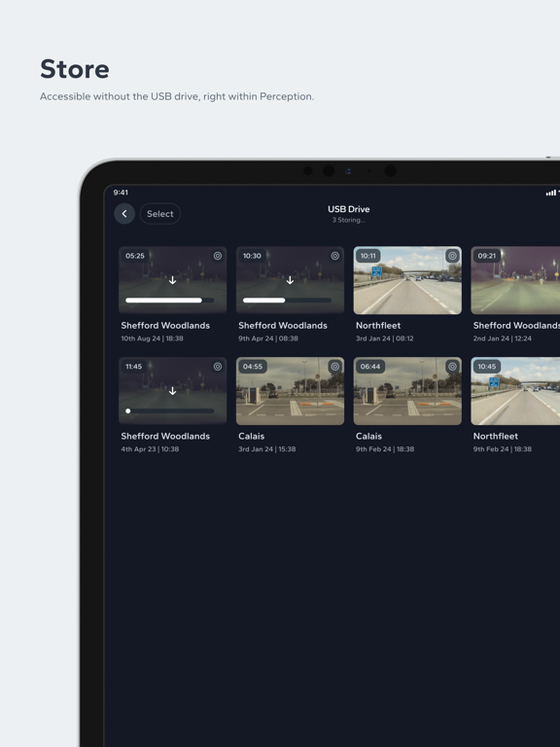Click the USB Drive title

pyautogui.click(x=349, y=209)
